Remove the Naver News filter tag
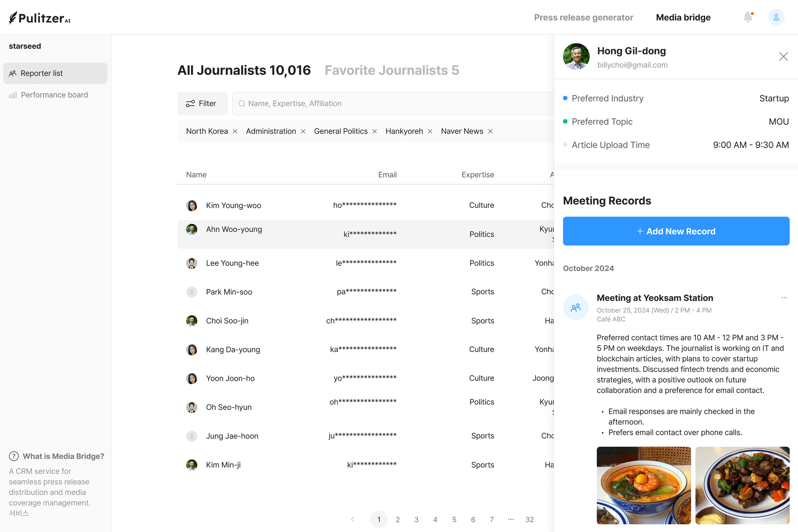The image size is (798, 532). point(491,131)
